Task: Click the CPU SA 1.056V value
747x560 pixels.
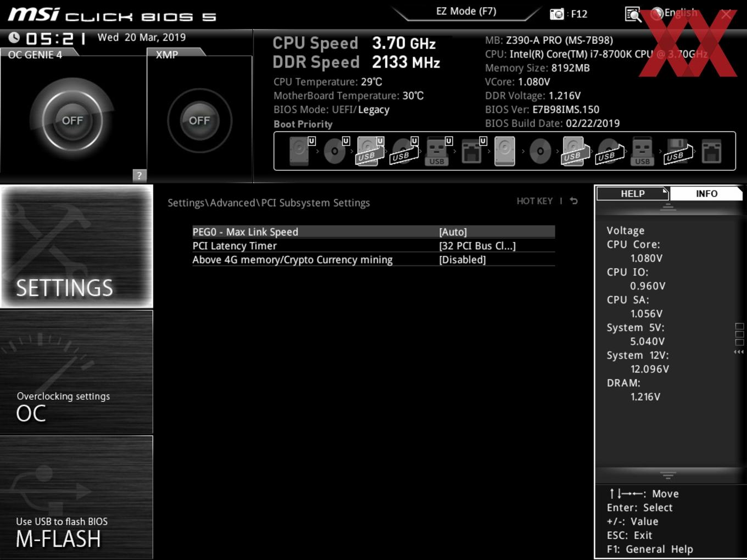Action: [x=646, y=313]
